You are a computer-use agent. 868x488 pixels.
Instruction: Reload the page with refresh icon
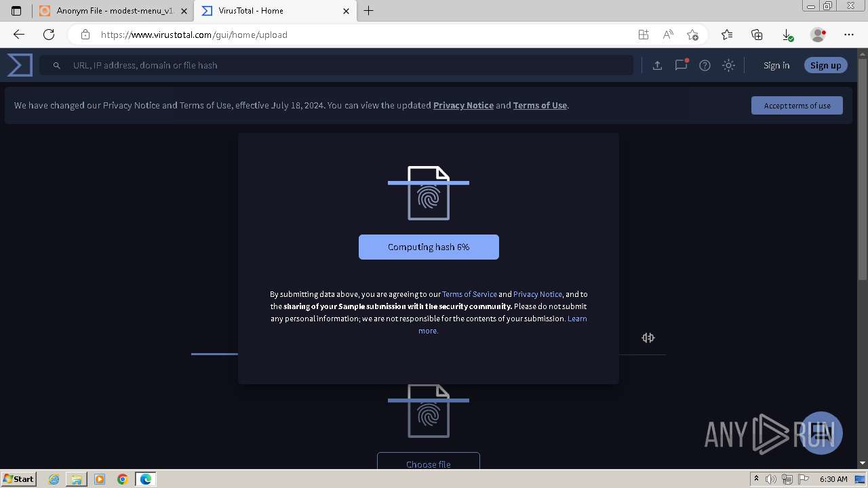click(49, 35)
